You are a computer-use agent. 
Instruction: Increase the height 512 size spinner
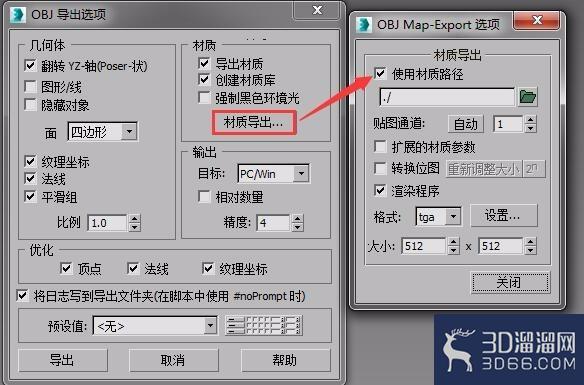pyautogui.click(x=530, y=242)
